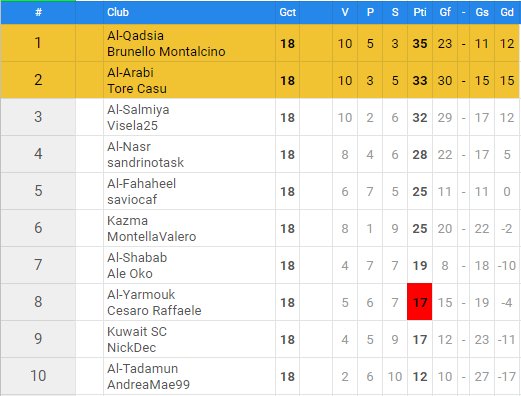Click manager AndreaMae99 under Al-Tadamun
Image resolution: width=521 pixels, height=396 pixels.
pyautogui.click(x=148, y=385)
